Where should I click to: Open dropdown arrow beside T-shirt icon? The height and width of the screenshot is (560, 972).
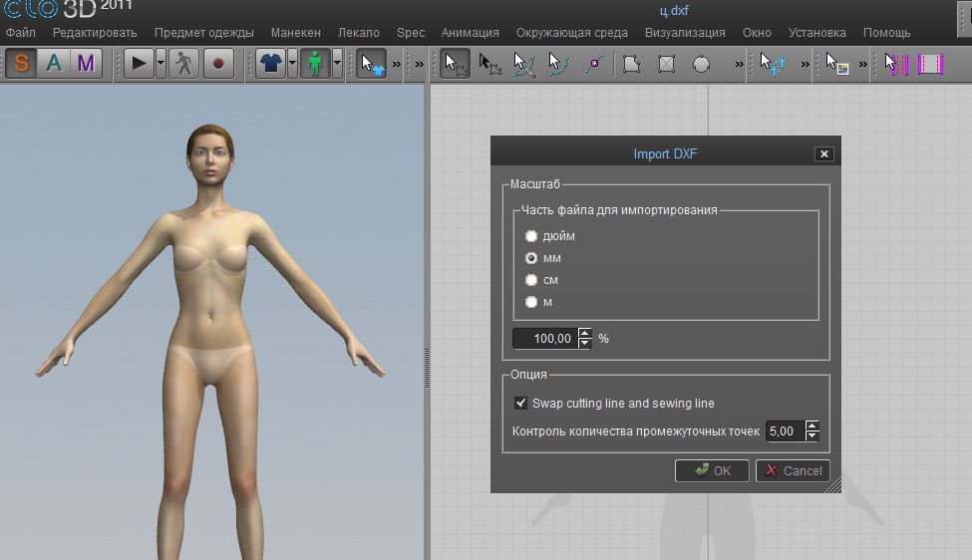(292, 64)
